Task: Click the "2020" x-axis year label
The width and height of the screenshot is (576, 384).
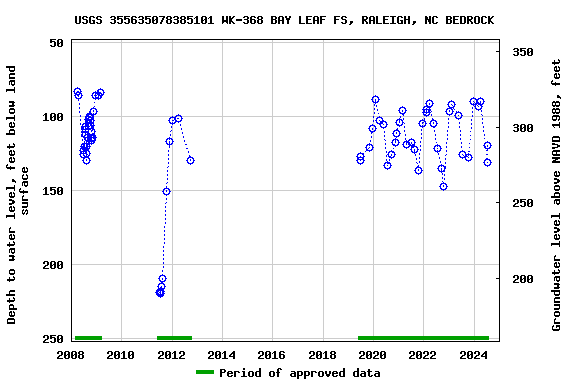Action: pyautogui.click(x=373, y=355)
